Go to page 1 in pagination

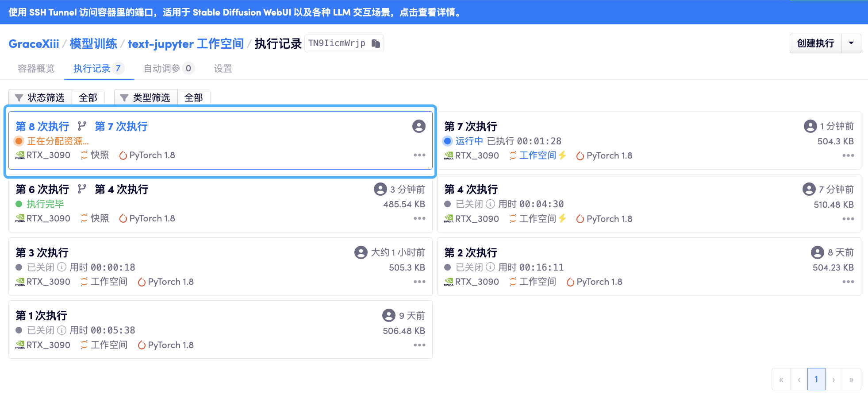816,379
